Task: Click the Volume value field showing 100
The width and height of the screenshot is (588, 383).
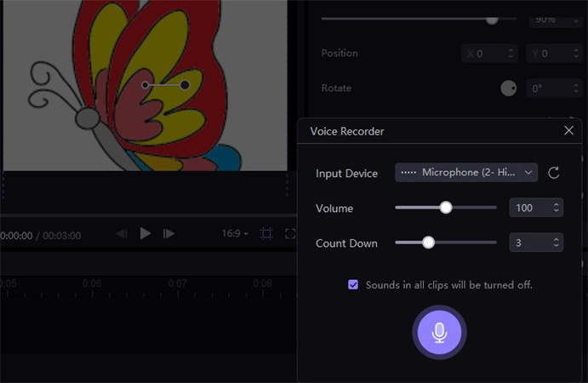Action: [528, 208]
